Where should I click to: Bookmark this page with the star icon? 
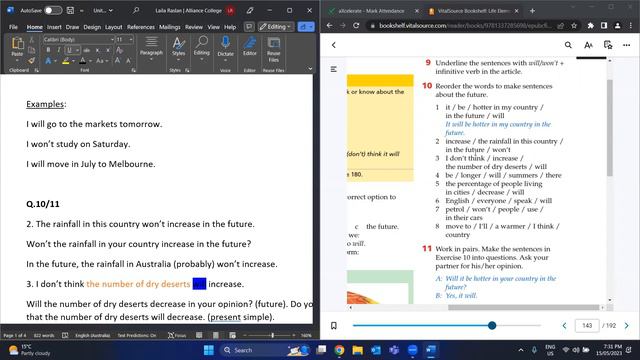pos(574,25)
